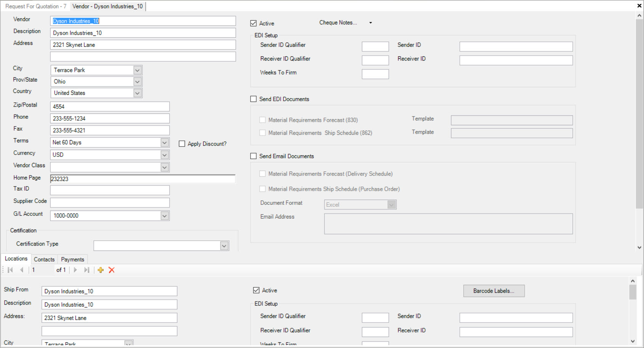Click locations panel scroll up arrow
This screenshot has height=348, width=644.
(633, 281)
